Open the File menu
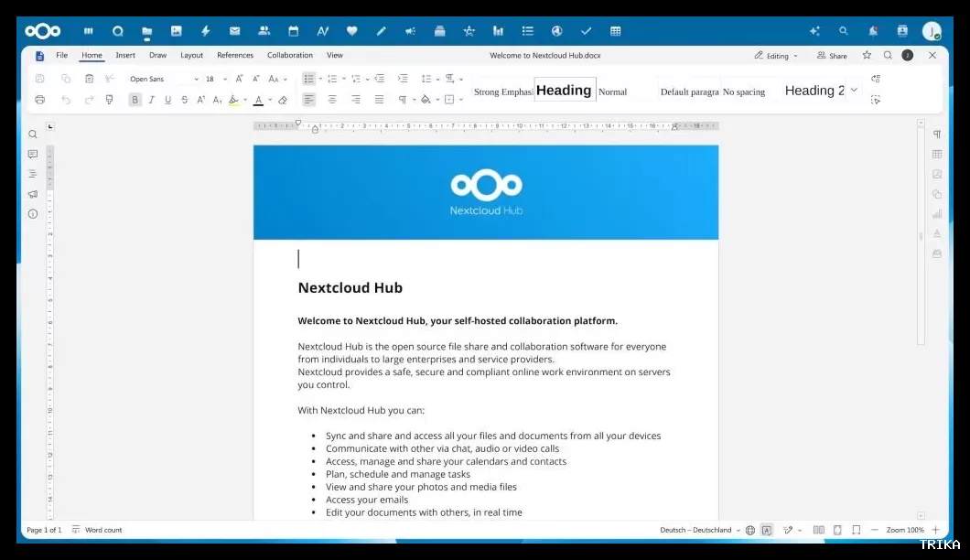Viewport: 970px width, 560px height. [x=62, y=55]
